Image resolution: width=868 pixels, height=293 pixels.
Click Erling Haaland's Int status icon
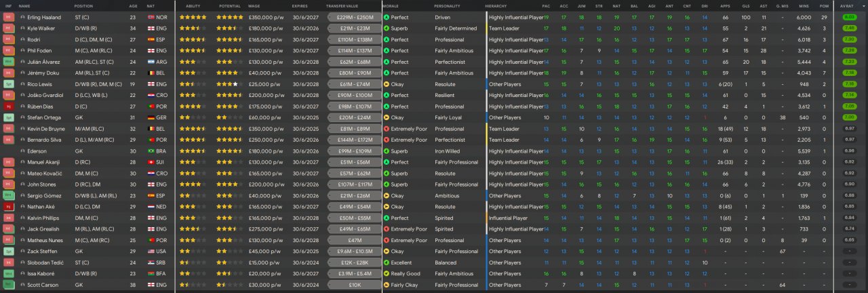click(x=8, y=17)
